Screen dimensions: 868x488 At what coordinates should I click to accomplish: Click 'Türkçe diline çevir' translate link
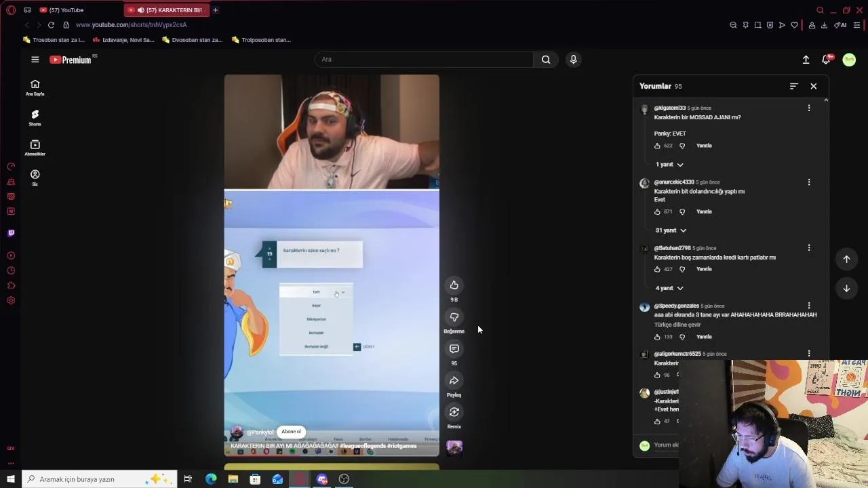pos(677,325)
